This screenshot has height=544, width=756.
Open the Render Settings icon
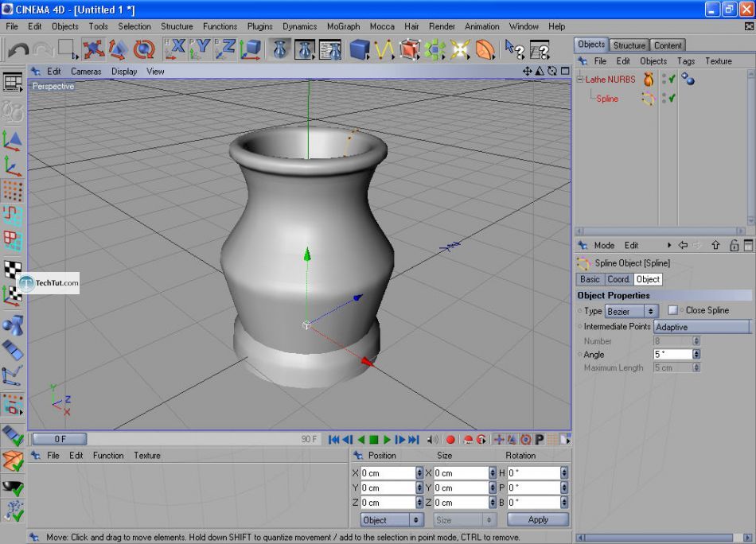point(330,49)
